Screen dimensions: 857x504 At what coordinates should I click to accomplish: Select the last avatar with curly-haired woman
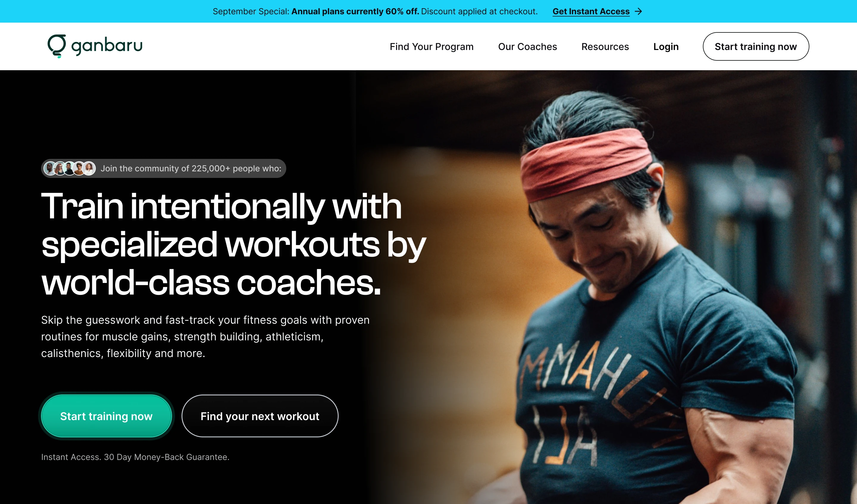[89, 168]
